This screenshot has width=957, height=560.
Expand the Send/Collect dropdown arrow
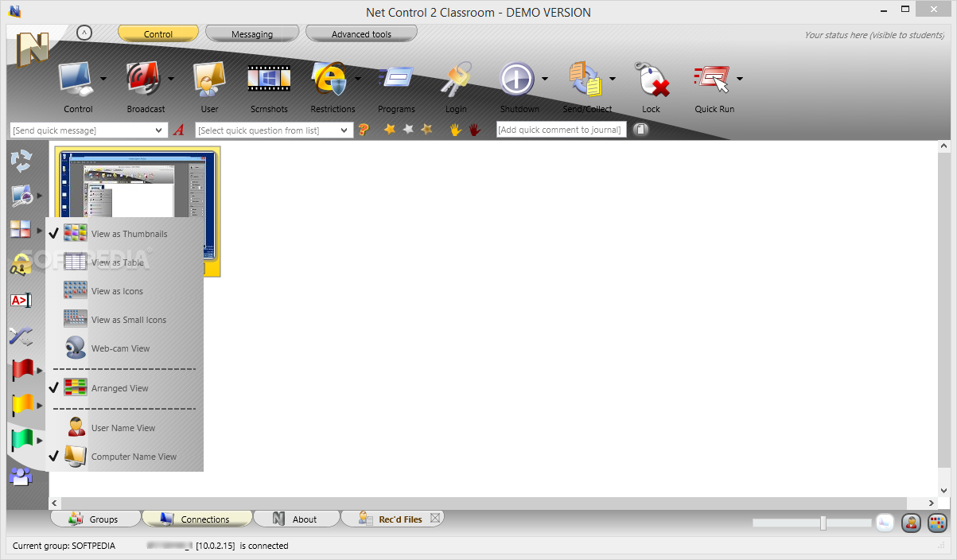[x=613, y=79]
